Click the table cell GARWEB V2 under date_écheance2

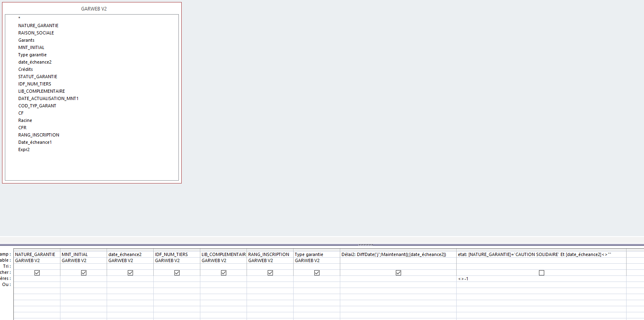[x=130, y=260]
